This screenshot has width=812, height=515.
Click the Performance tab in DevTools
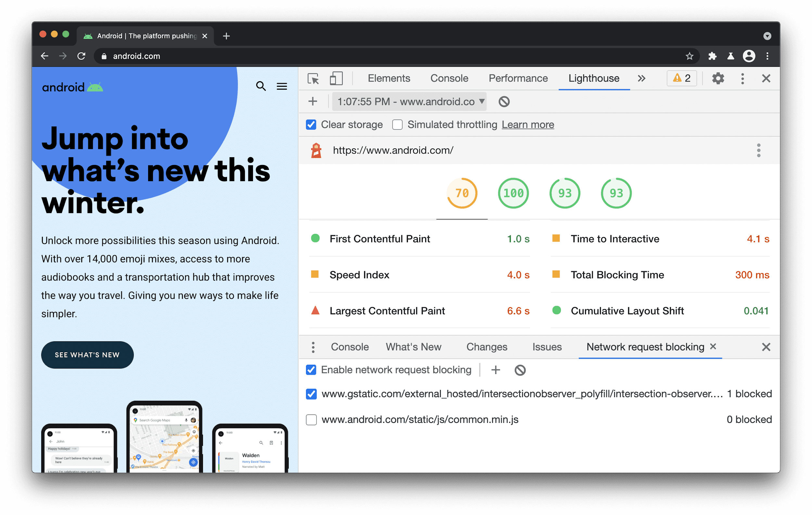[x=518, y=78]
